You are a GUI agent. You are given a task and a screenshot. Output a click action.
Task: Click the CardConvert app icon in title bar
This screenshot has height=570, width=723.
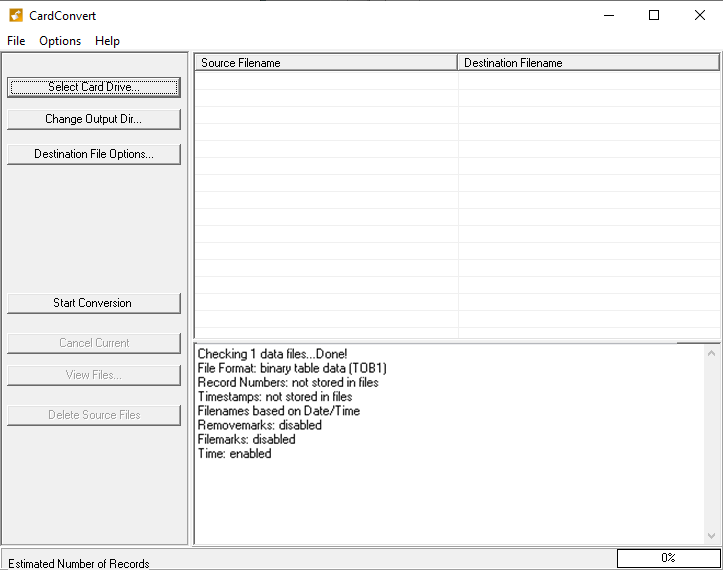tap(16, 15)
